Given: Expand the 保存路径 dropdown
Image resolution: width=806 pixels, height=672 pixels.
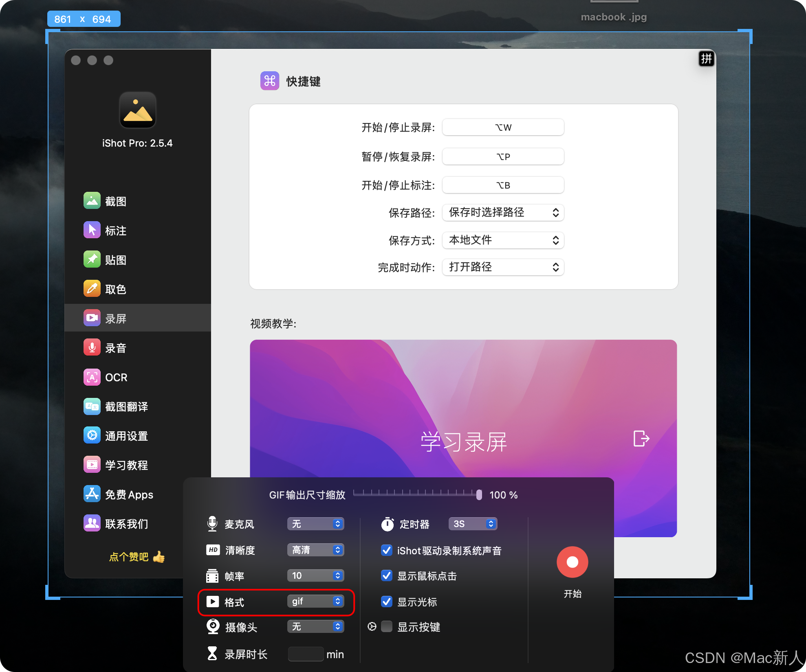Looking at the screenshot, I should coord(503,213).
